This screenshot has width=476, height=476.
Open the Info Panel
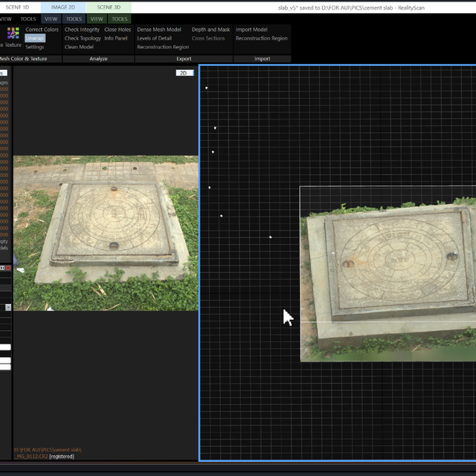(116, 38)
